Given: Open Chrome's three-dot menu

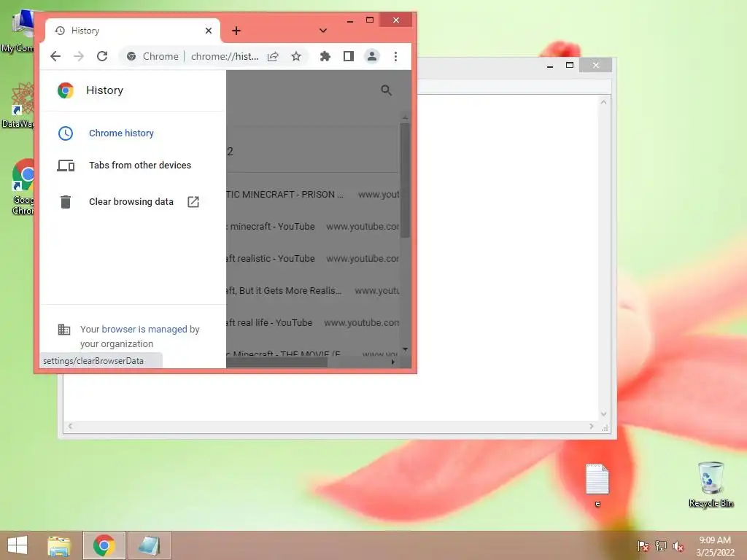Looking at the screenshot, I should pyautogui.click(x=395, y=56).
